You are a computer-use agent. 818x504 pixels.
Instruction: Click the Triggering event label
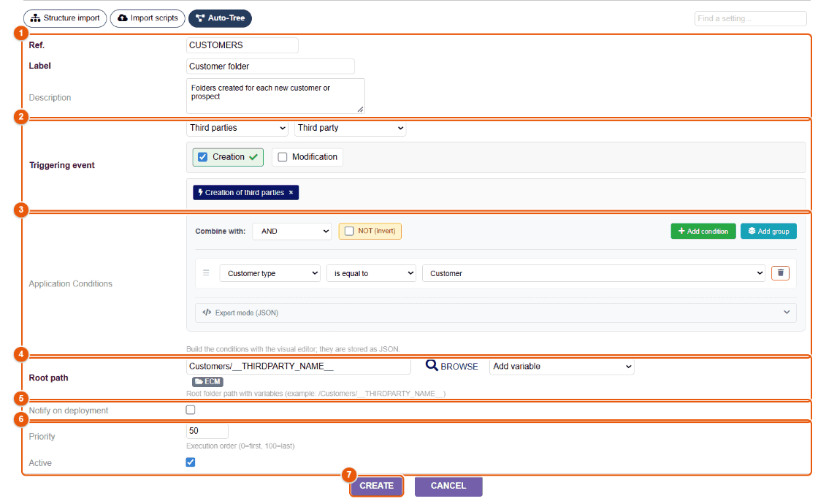(x=62, y=165)
